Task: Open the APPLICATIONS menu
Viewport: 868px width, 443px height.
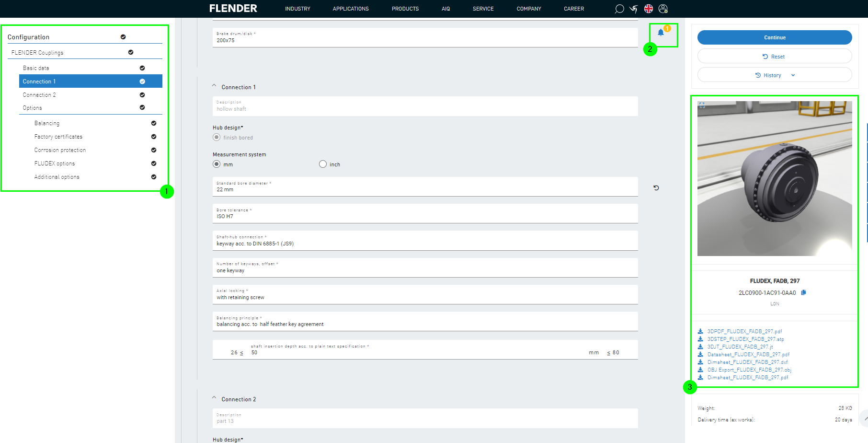Action: coord(351,9)
